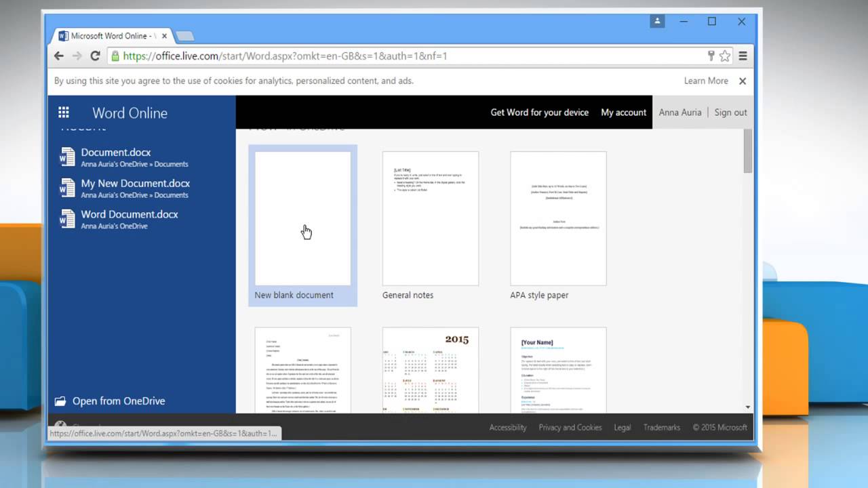Reload the page with the refresh icon
This screenshot has width=868, height=488.
point(96,56)
